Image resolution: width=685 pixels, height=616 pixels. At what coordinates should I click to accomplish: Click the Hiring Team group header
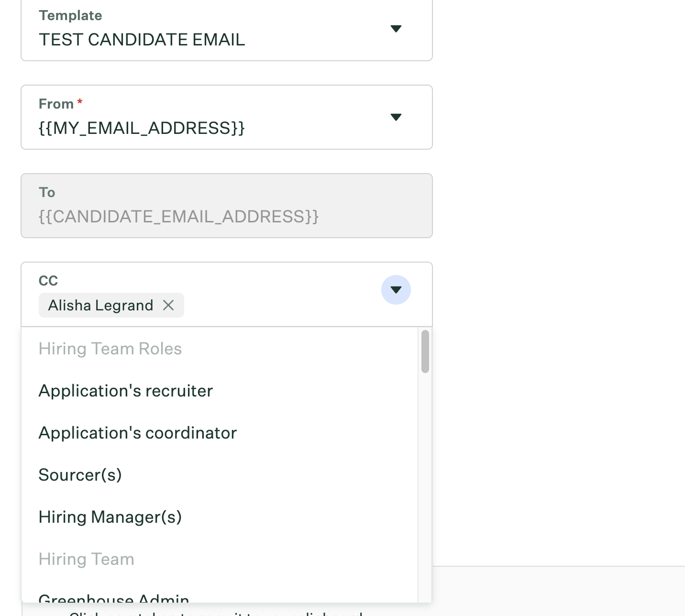click(86, 559)
